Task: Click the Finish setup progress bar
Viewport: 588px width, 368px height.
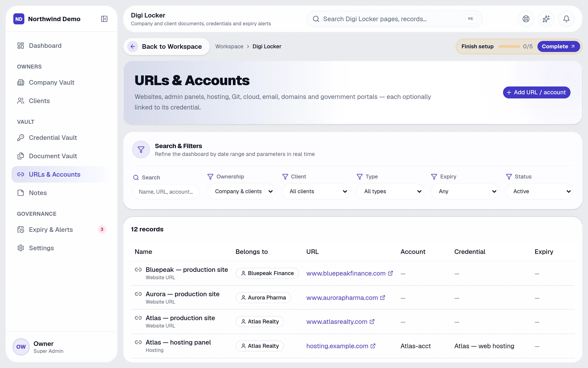Action: pyautogui.click(x=509, y=46)
